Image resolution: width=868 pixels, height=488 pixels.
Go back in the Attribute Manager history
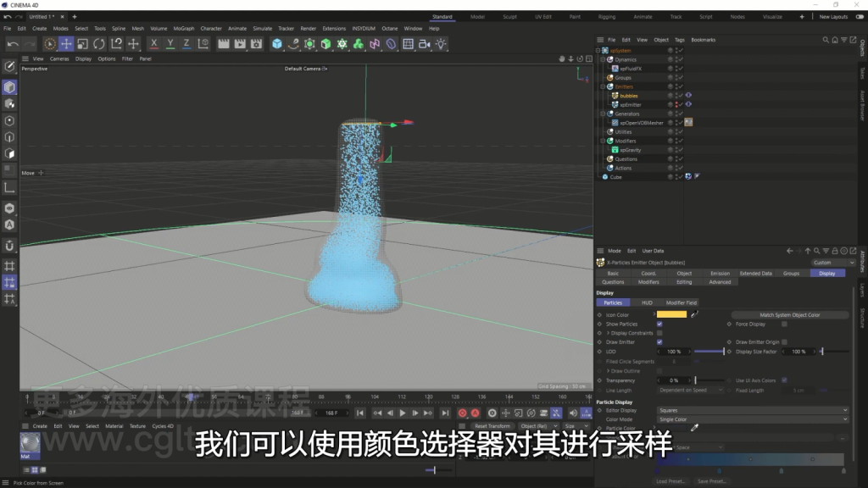click(789, 251)
